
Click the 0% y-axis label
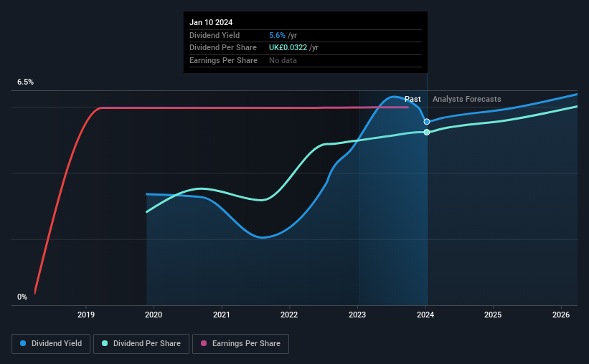click(22, 297)
